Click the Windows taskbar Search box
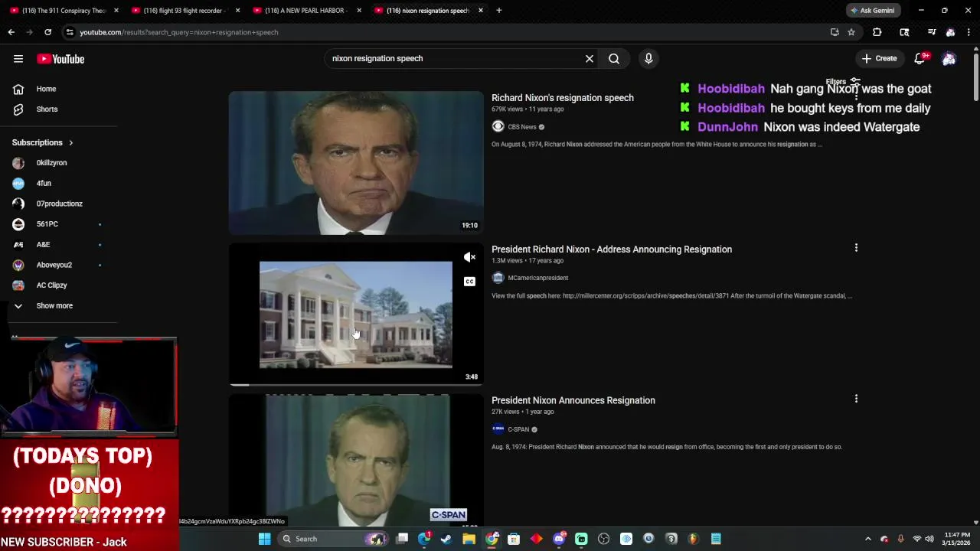This screenshot has width=980, height=551. 334,539
